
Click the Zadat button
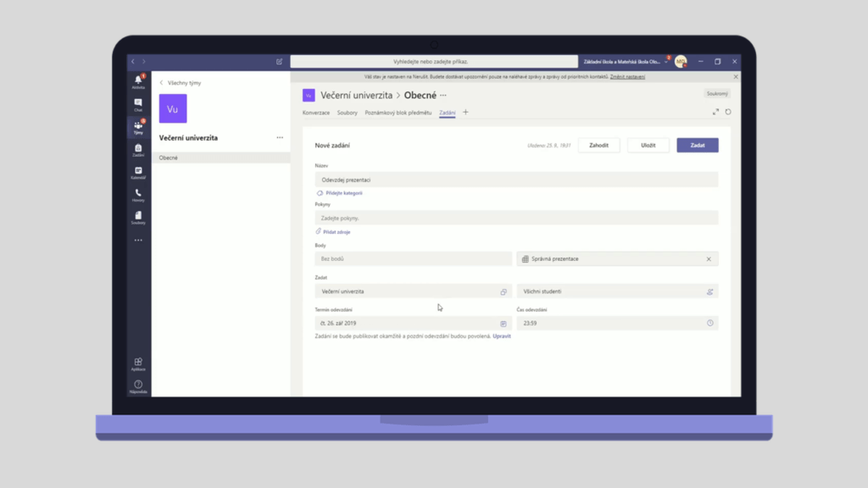pyautogui.click(x=697, y=145)
